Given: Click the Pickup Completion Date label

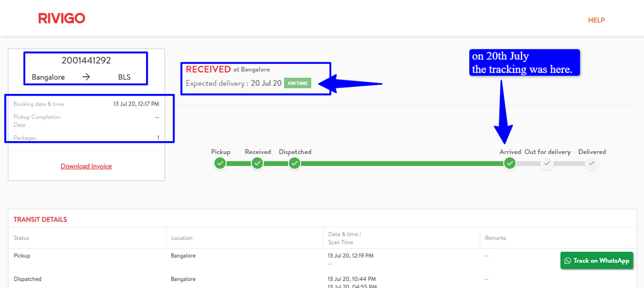Looking at the screenshot, I should 37,121.
